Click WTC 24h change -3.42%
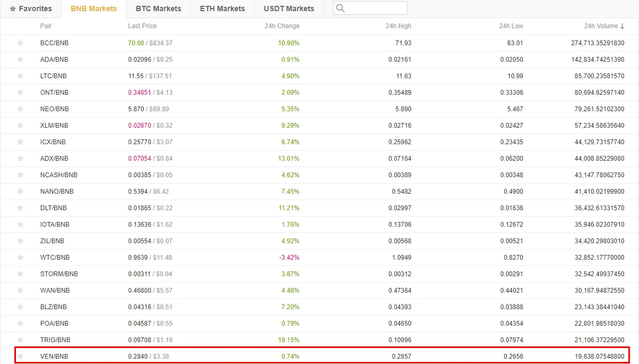 (x=289, y=258)
